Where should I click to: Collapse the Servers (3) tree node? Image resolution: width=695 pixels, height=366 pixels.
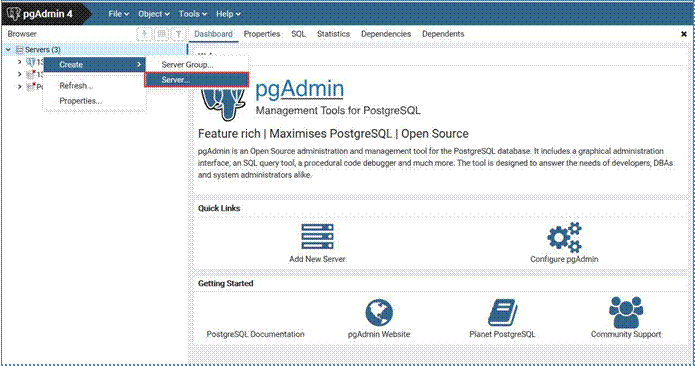(8, 50)
